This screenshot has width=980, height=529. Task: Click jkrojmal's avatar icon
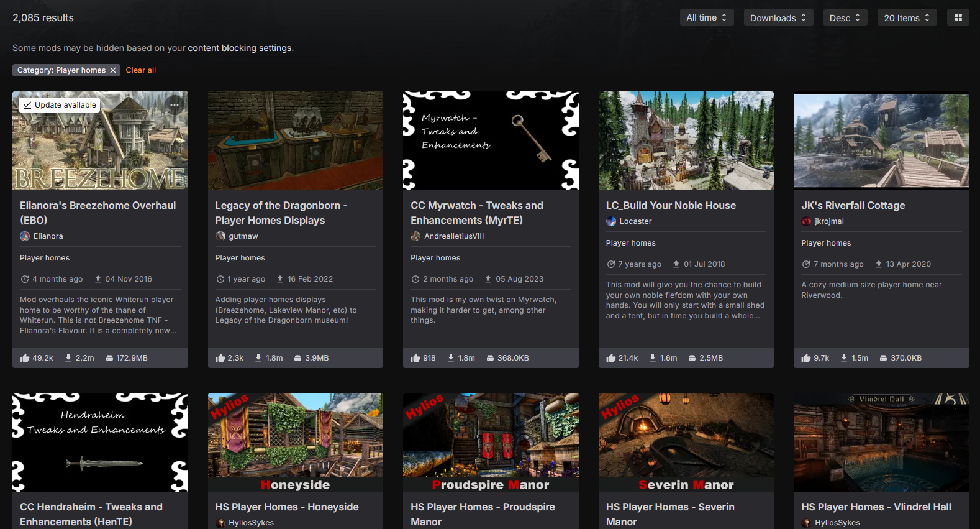(806, 221)
